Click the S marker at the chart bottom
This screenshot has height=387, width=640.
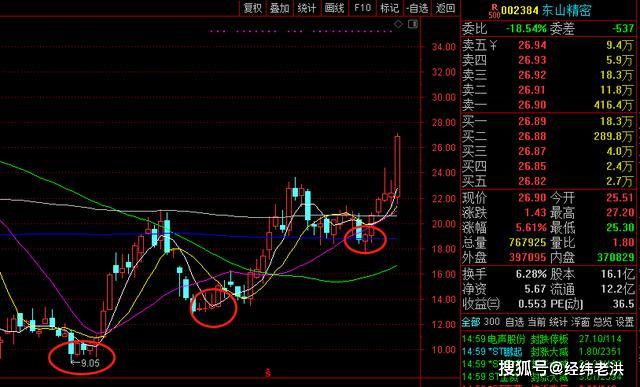pos(268,372)
